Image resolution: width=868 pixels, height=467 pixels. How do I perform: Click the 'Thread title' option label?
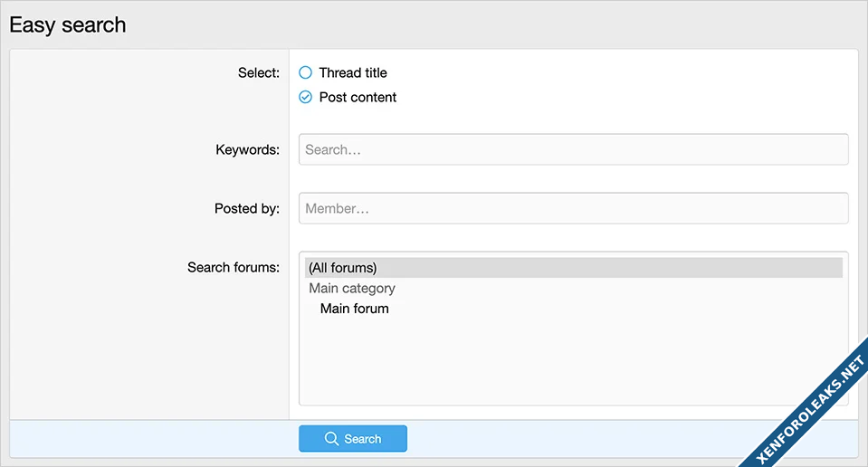click(353, 72)
